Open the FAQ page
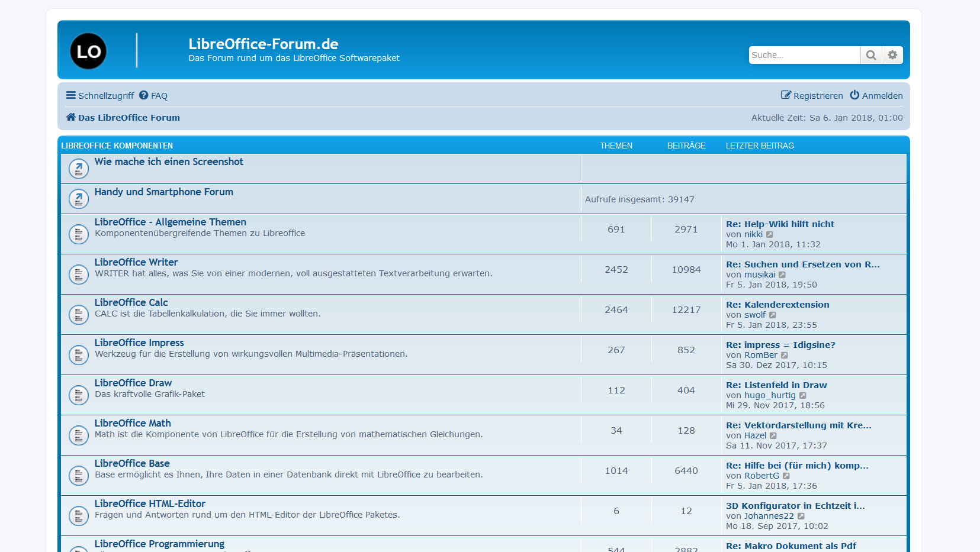The height and width of the screenshot is (552, 980). (x=153, y=95)
